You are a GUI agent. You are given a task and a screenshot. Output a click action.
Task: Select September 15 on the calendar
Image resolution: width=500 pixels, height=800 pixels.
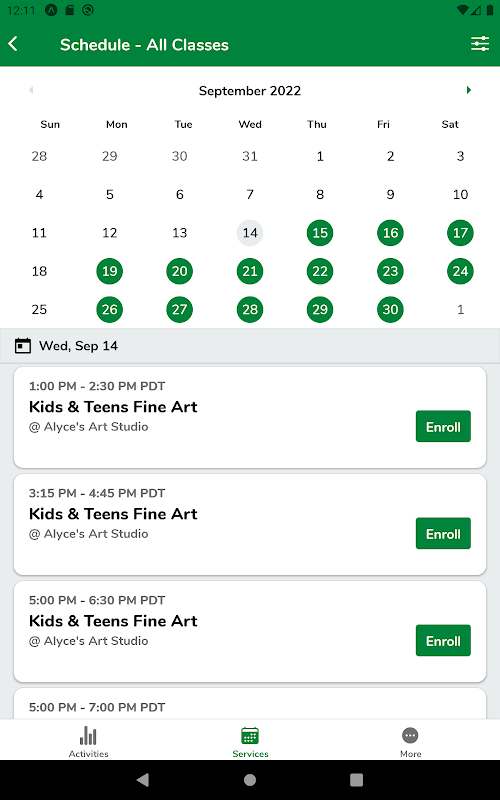(320, 233)
